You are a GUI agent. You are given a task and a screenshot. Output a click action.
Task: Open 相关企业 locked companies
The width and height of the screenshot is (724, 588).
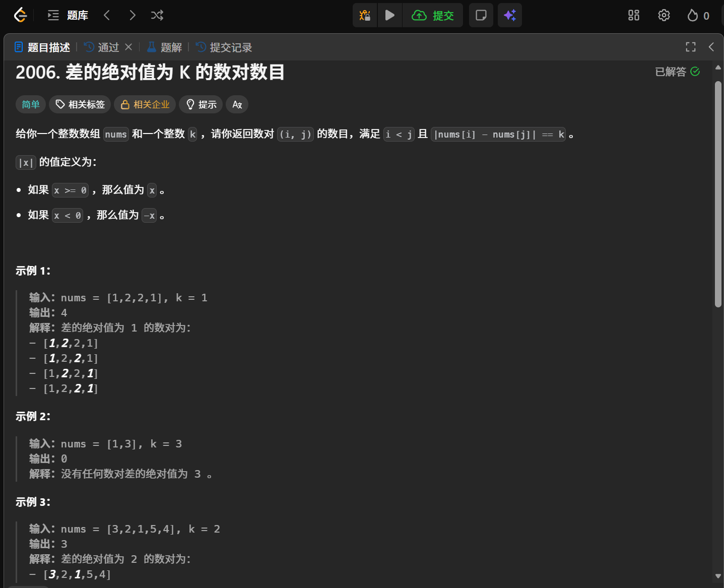pos(145,104)
